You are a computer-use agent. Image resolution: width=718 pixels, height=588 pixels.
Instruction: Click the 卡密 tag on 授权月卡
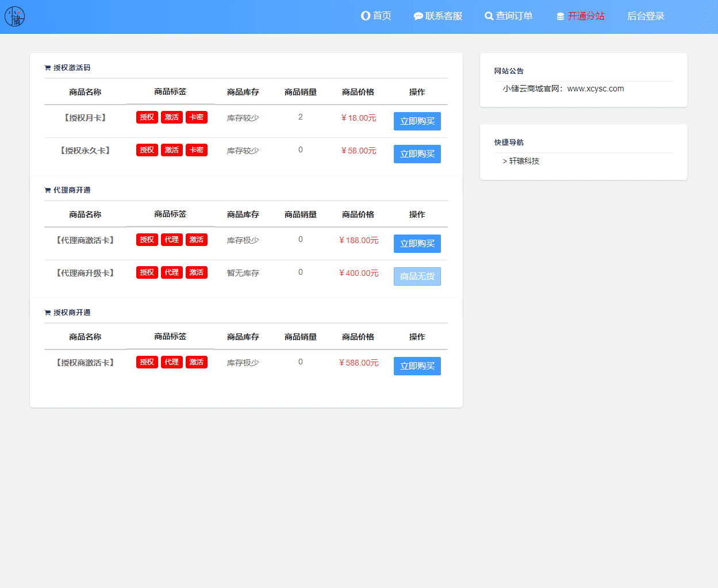tap(196, 117)
